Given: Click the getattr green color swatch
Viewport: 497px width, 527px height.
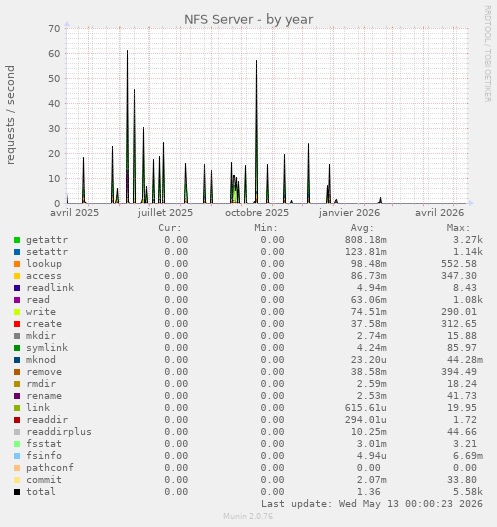Looking at the screenshot, I should [17, 240].
